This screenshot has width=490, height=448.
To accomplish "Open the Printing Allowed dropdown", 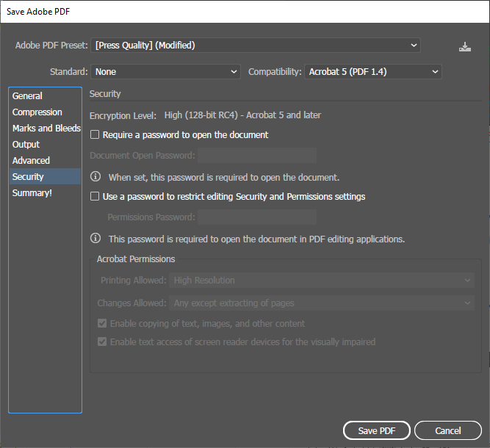I will tap(322, 281).
